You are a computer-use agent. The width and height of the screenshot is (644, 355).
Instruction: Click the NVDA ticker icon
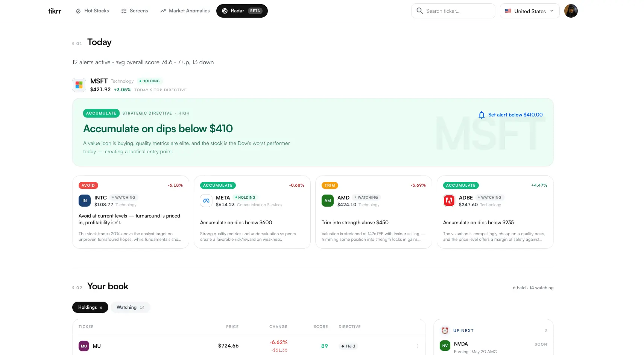coord(445,346)
